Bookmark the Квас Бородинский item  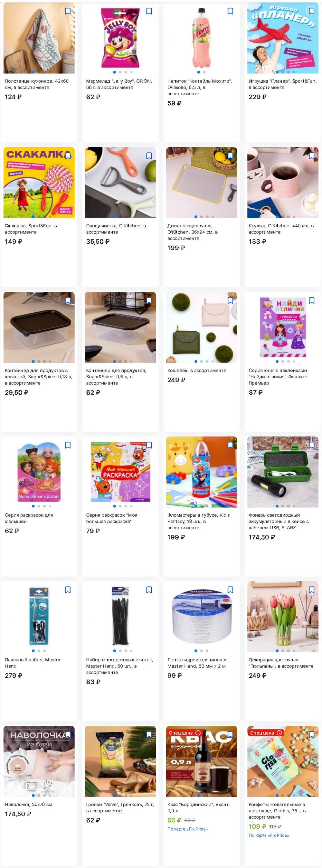click(230, 734)
